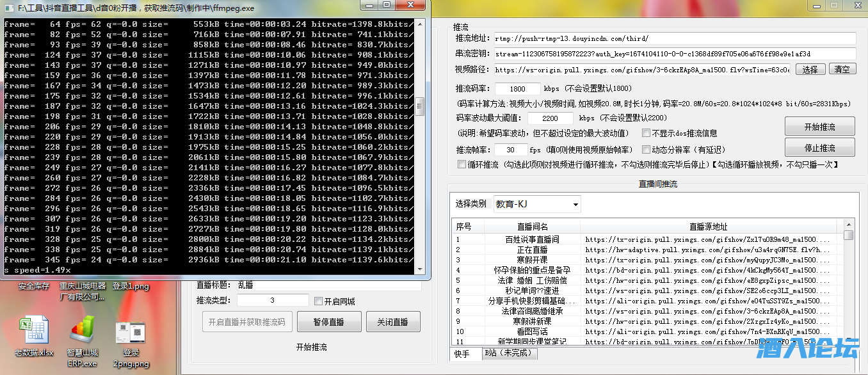This screenshot has height=375, width=868.
Task: Click the 开始推流 button
Action: [819, 126]
